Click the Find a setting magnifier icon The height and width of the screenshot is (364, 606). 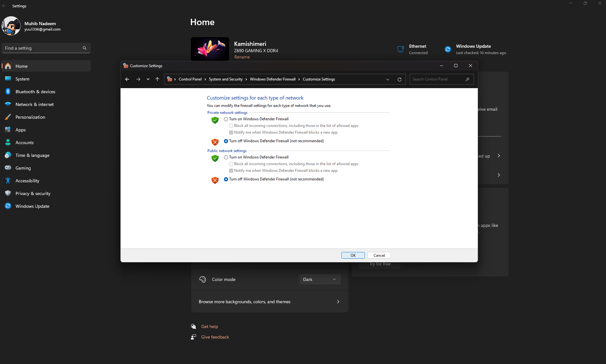pos(85,48)
